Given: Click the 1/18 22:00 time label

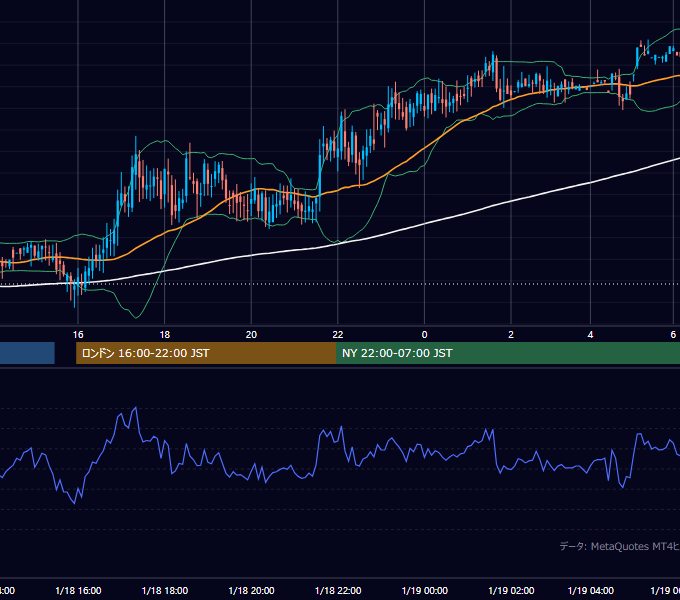Looking at the screenshot, I should pos(338,590).
